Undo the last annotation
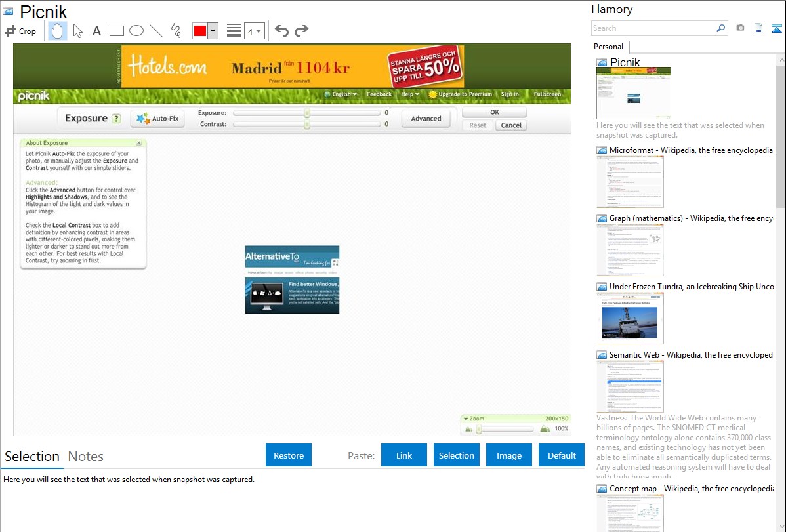 click(x=281, y=31)
